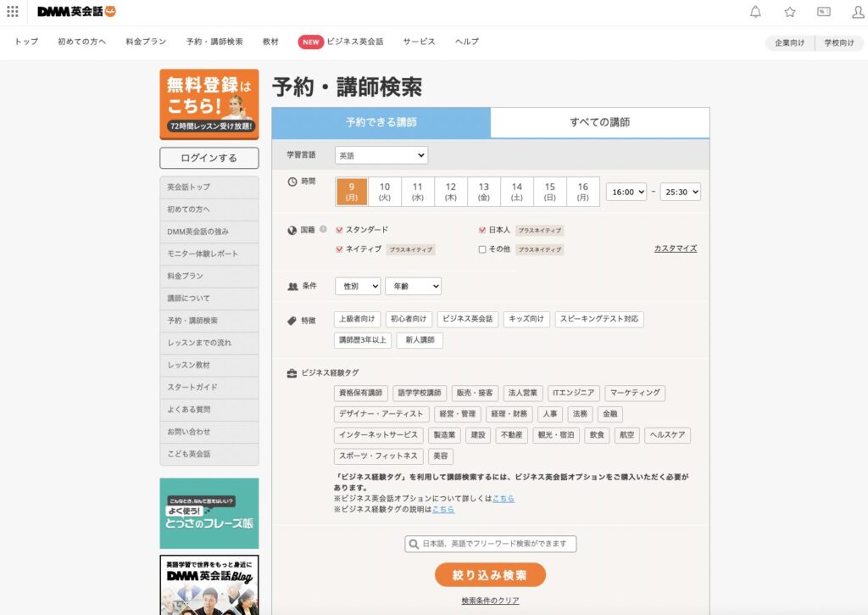Click the magnifier icon in the free-word search box

point(413,544)
